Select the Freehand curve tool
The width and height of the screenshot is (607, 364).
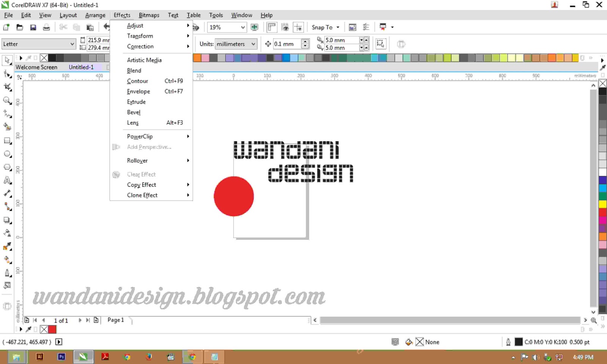click(7, 114)
